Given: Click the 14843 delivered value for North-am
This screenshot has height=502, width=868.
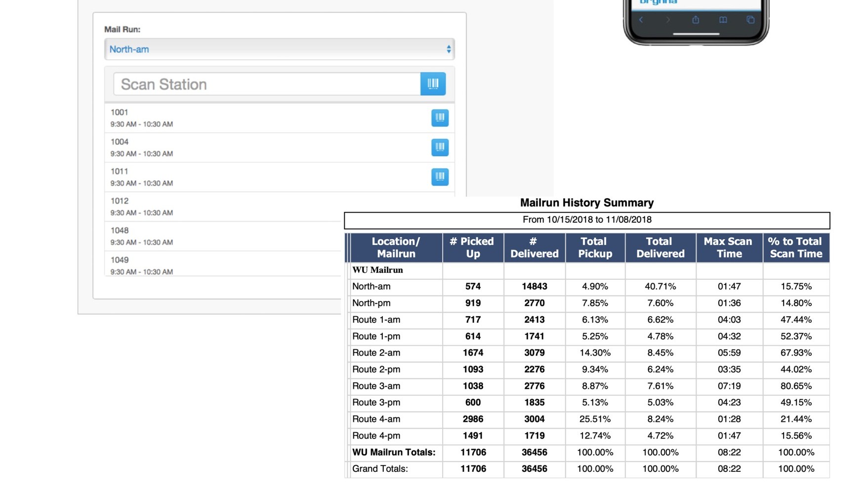Looking at the screenshot, I should (535, 287).
